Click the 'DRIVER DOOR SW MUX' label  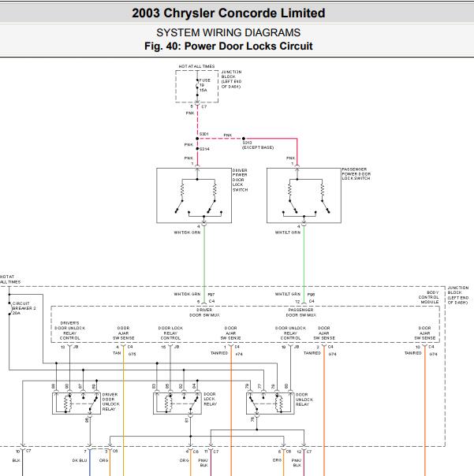click(204, 312)
